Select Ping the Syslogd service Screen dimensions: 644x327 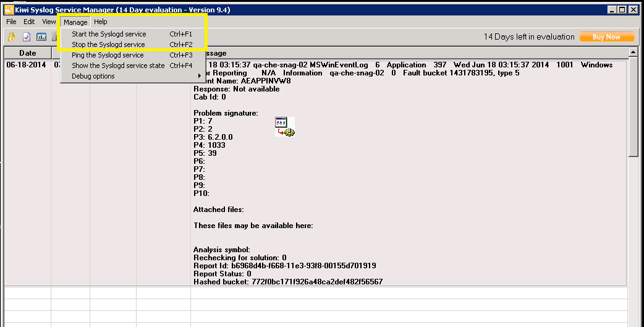pos(108,55)
